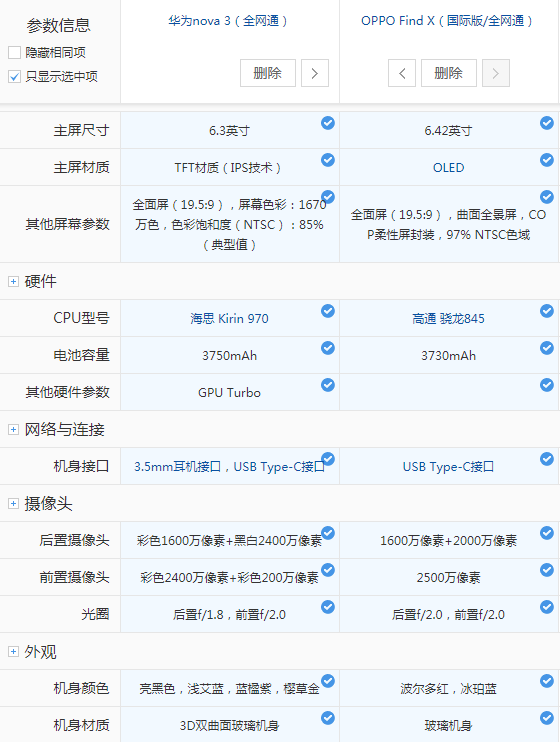Select the 机身接口 row label
The width and height of the screenshot is (560, 742).
tap(81, 466)
